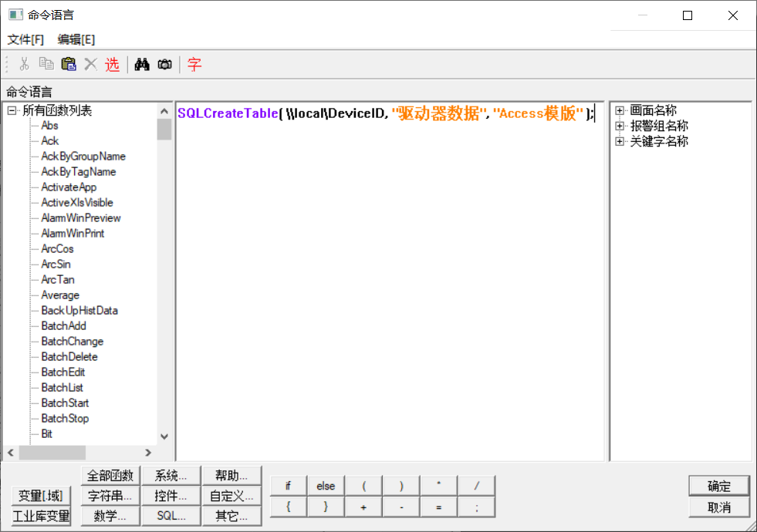Click scroll right arrow below function list

point(147,453)
